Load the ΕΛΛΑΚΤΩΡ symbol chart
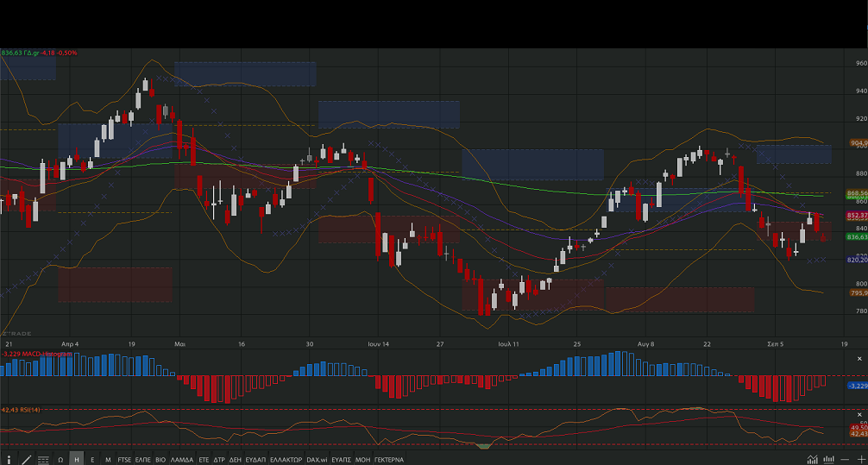The width and height of the screenshot is (868, 465). [x=286, y=460]
